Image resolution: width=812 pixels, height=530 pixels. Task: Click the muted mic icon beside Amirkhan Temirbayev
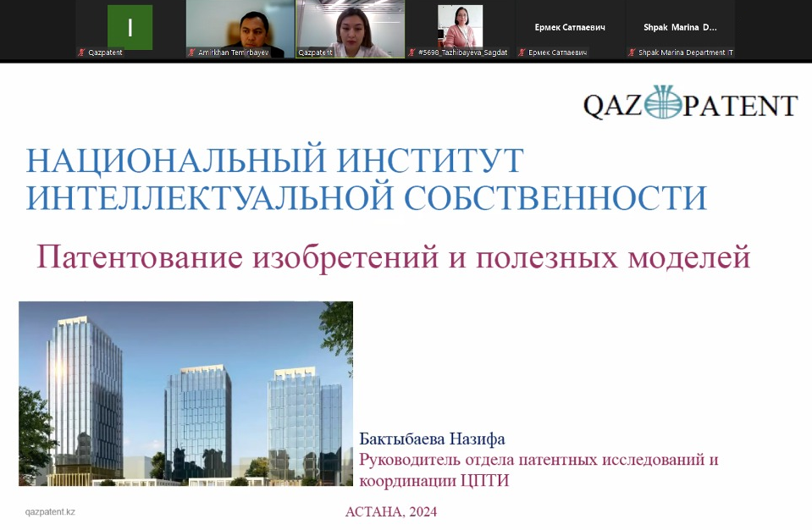pyautogui.click(x=191, y=52)
